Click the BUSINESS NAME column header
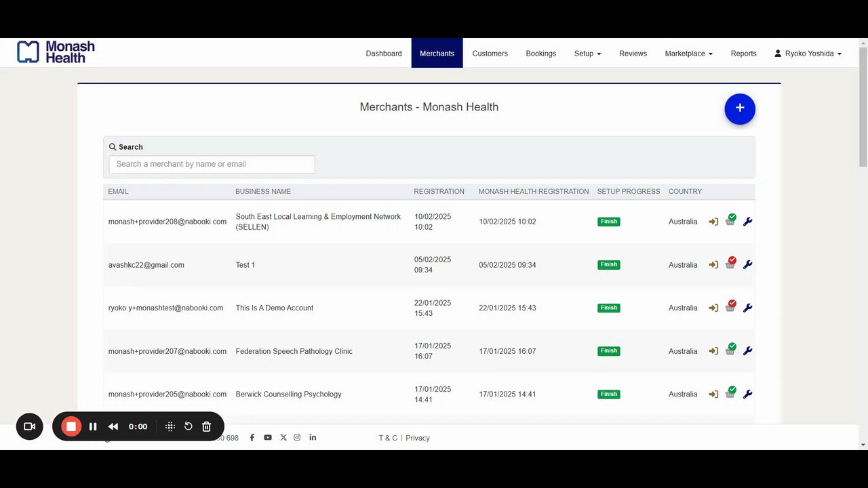 click(263, 192)
